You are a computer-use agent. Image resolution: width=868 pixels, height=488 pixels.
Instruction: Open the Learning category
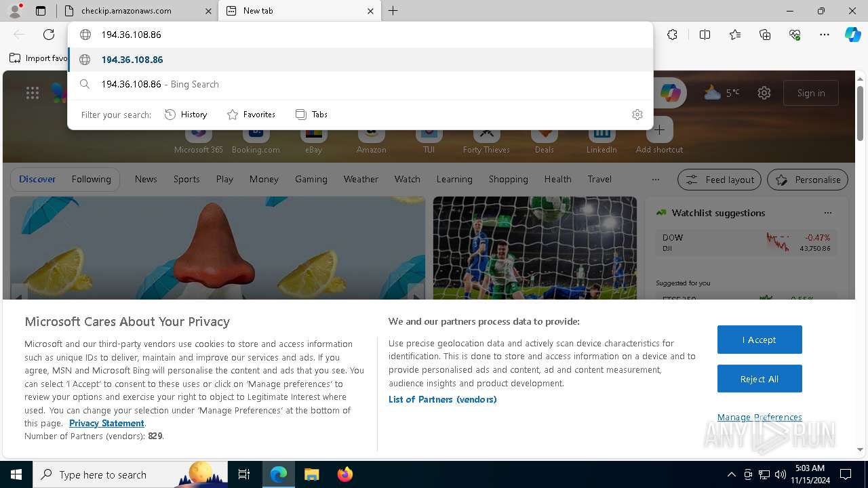click(x=454, y=179)
